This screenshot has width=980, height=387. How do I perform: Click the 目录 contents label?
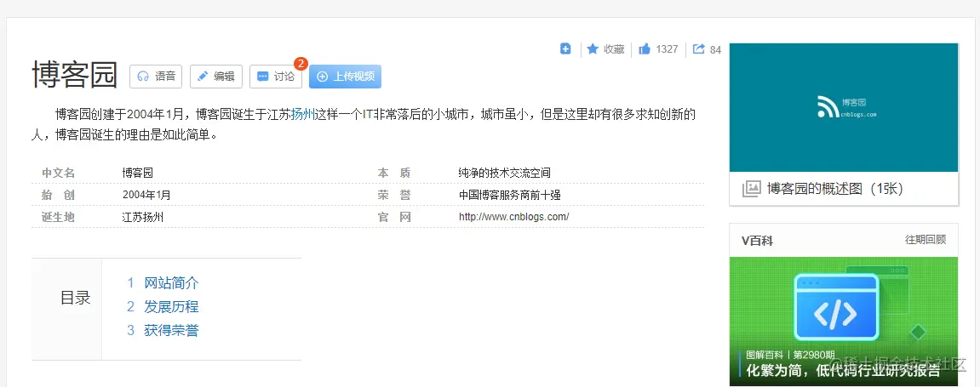click(x=76, y=298)
